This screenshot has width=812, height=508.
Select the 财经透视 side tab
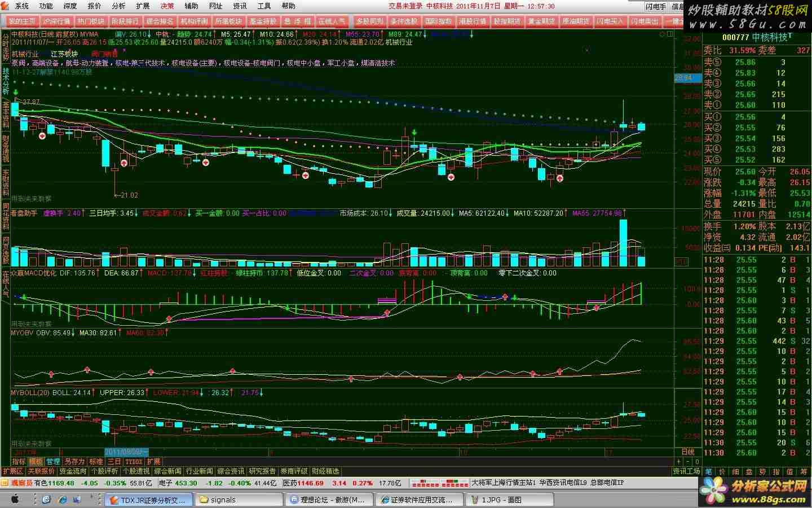(6, 148)
